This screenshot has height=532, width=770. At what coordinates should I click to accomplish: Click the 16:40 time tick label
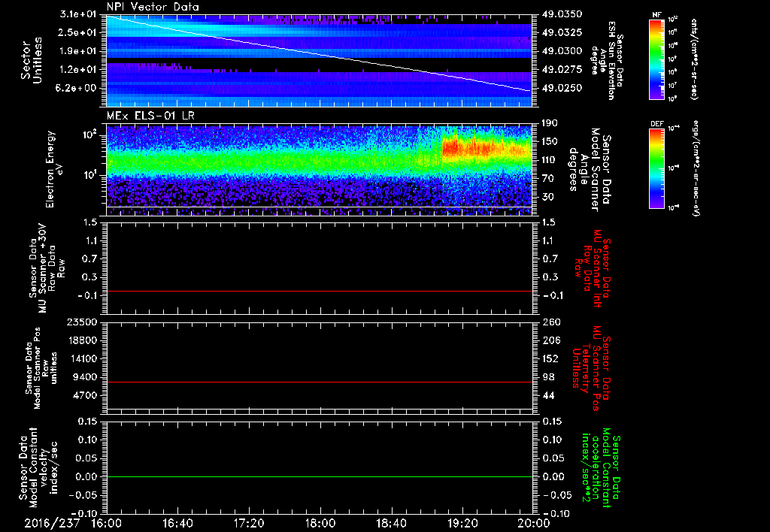pos(177,523)
